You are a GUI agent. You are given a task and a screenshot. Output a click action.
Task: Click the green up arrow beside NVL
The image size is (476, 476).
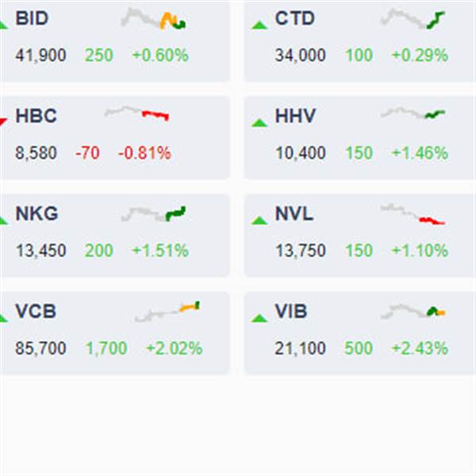259,221
